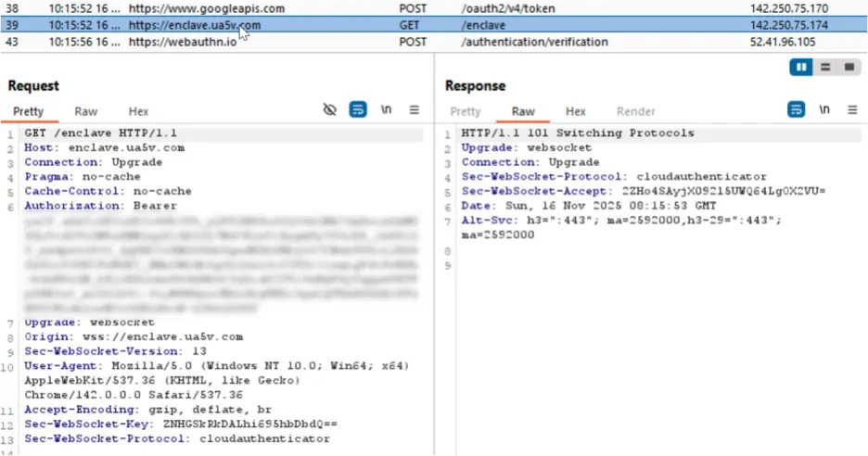This screenshot has height=456, width=868.
Task: Toggle line wrap in the Response panel
Action: click(796, 110)
